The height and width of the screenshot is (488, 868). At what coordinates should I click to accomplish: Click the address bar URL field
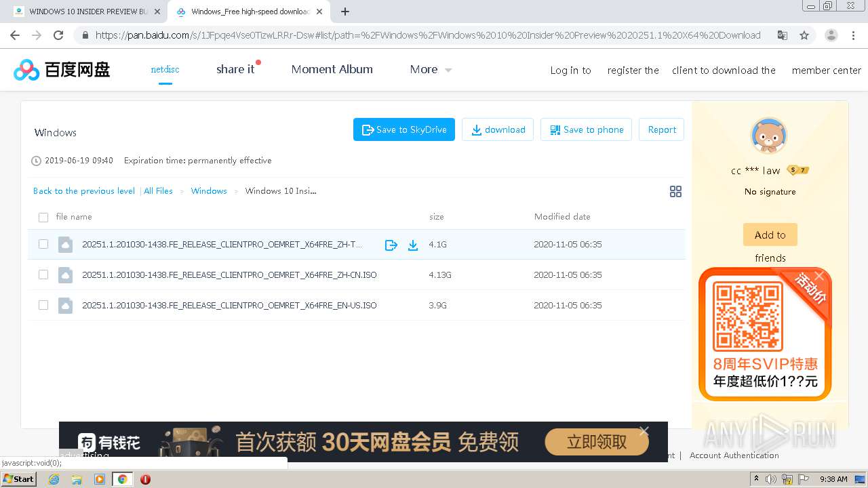click(x=427, y=35)
